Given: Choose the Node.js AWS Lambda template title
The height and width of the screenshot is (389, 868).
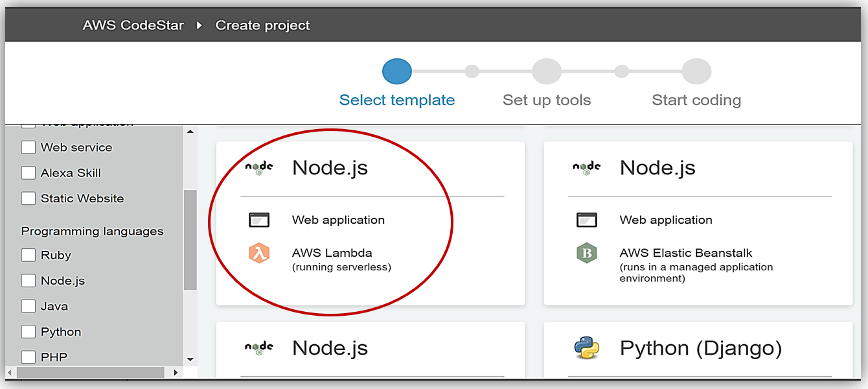Looking at the screenshot, I should [330, 168].
